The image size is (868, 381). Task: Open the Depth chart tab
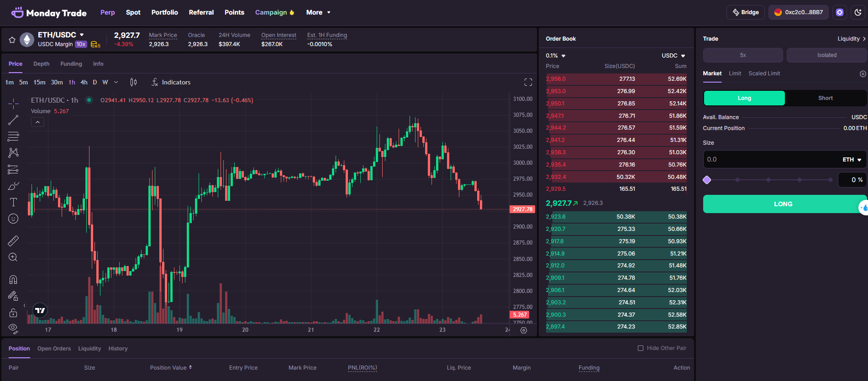pos(41,64)
